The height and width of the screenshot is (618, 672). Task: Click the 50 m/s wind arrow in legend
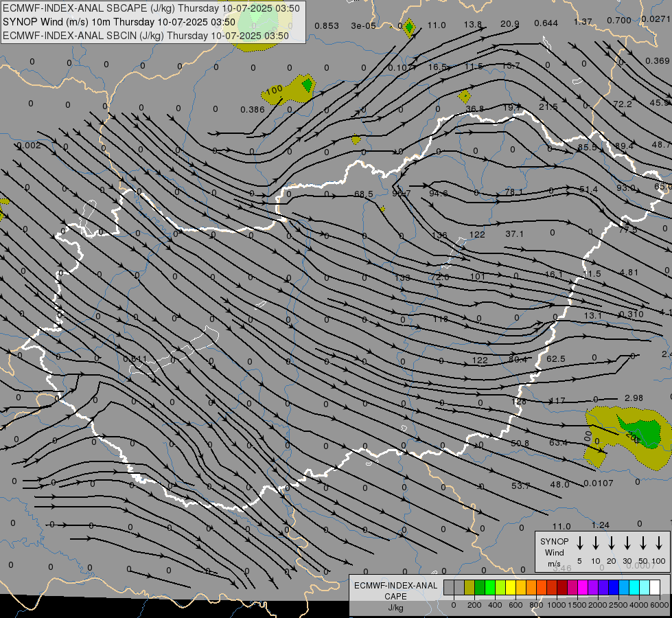(x=643, y=543)
